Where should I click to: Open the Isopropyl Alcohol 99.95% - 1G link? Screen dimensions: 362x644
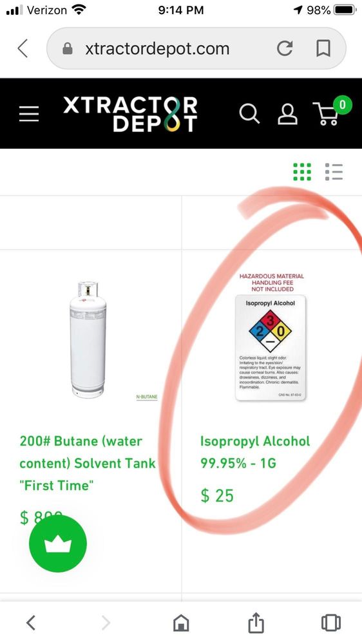(x=255, y=452)
